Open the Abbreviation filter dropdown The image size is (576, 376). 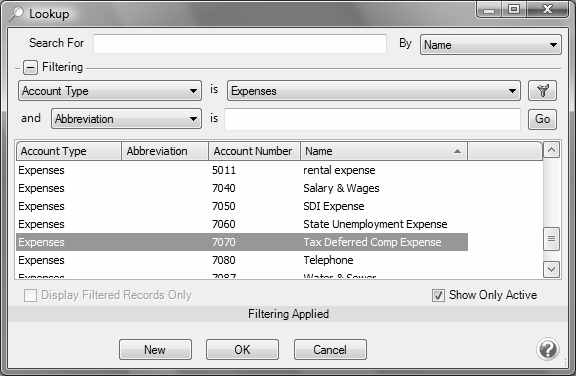pos(126,119)
